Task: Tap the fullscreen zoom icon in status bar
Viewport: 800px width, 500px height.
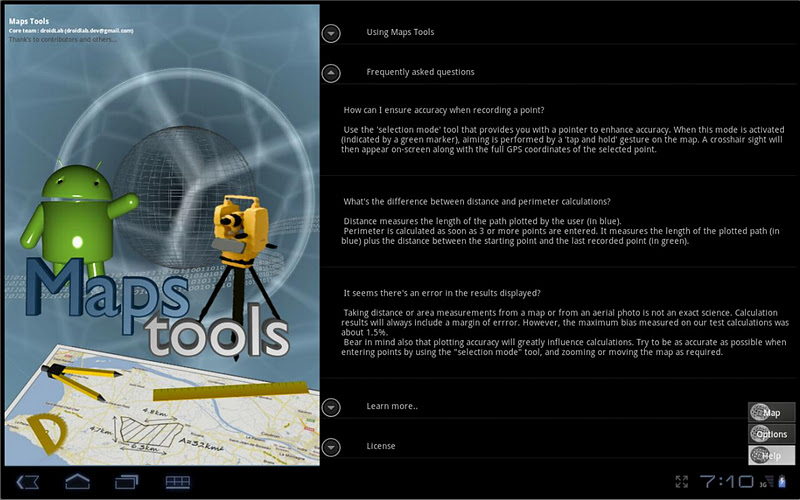Action: point(682,481)
